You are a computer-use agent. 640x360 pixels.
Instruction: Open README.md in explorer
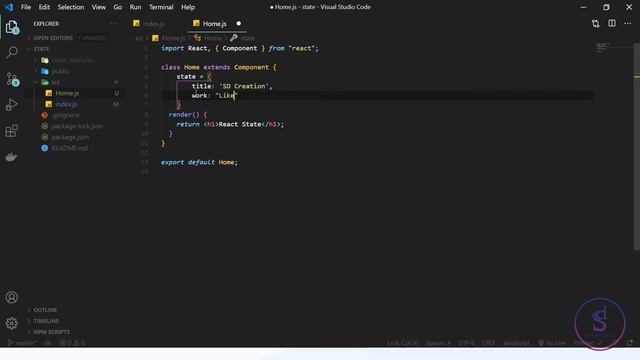point(69,148)
